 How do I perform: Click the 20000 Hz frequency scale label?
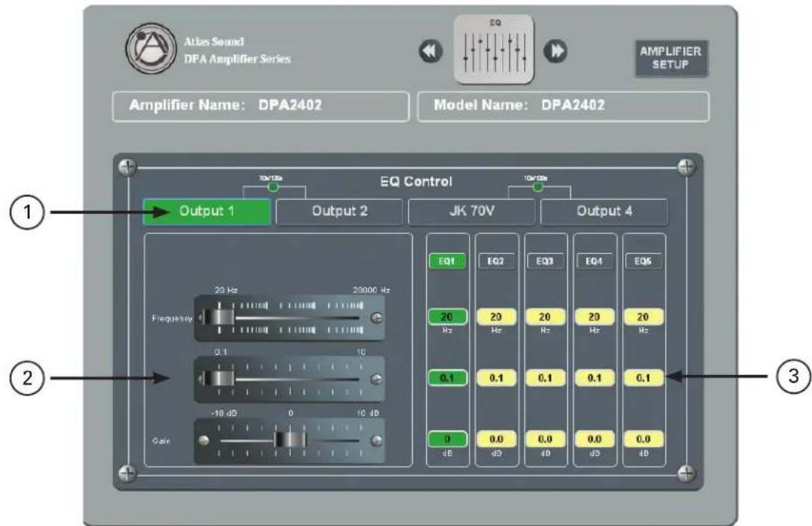click(x=371, y=290)
